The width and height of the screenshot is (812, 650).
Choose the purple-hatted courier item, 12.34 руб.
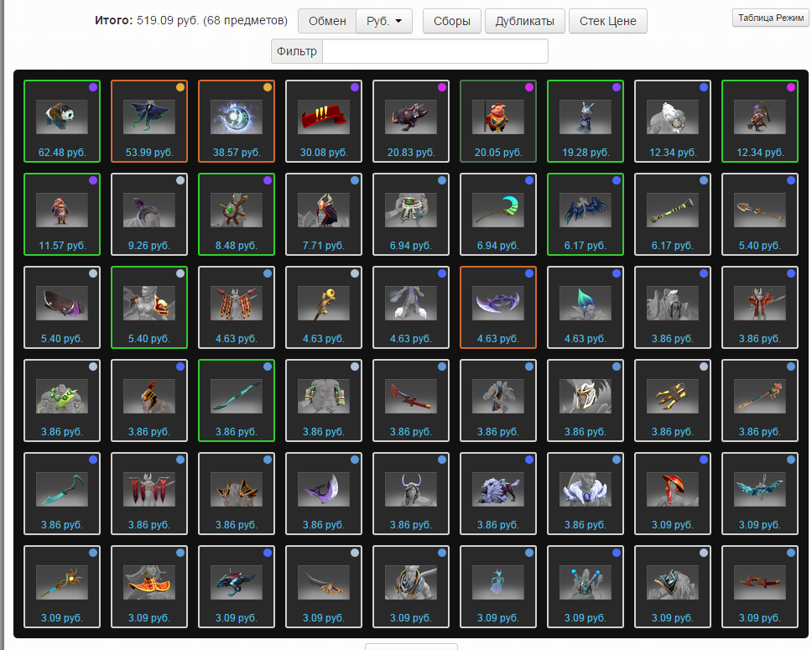pos(760,122)
